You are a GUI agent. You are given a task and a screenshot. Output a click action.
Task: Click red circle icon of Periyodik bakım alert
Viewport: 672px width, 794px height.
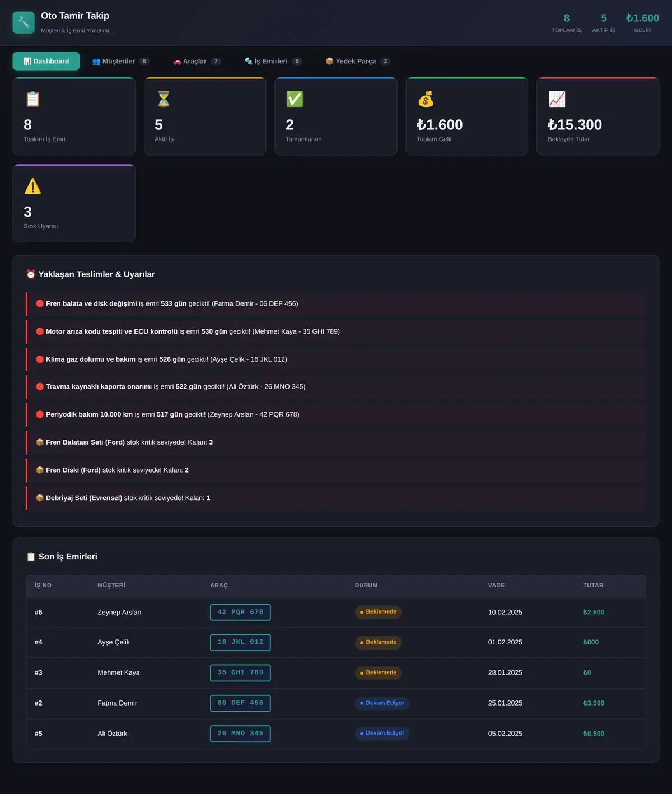click(40, 414)
